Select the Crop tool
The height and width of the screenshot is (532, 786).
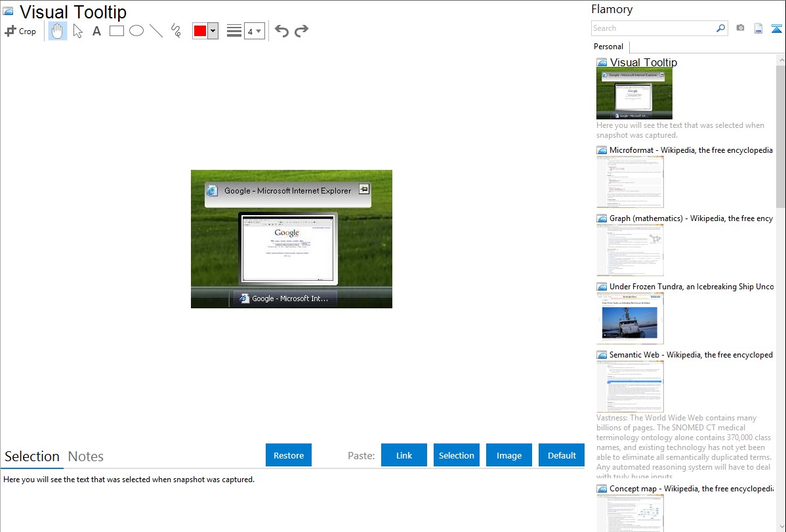click(20, 31)
